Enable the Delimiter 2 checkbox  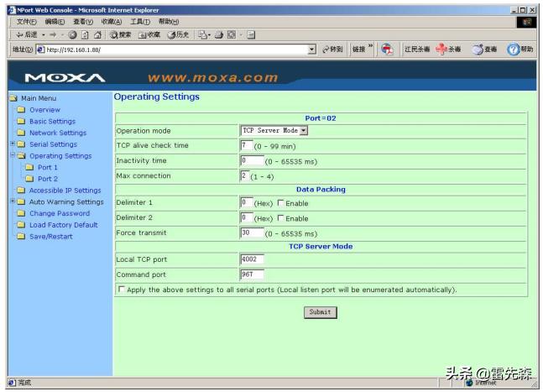coord(280,218)
